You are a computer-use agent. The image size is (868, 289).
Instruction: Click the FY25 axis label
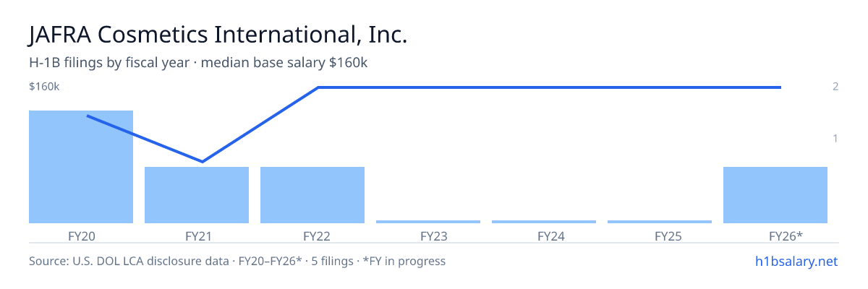(x=660, y=236)
